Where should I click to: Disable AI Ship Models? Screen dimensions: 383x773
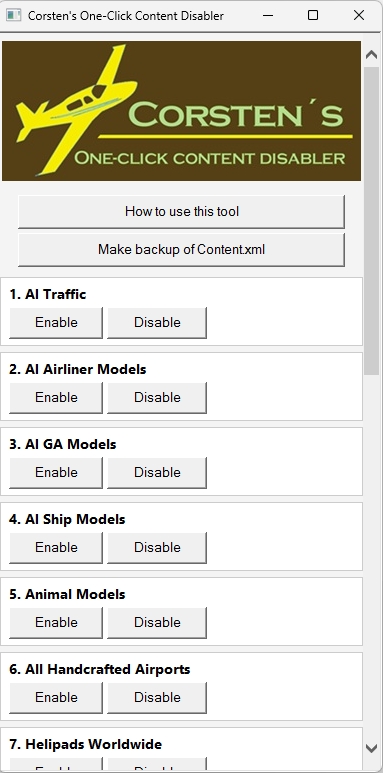157,547
